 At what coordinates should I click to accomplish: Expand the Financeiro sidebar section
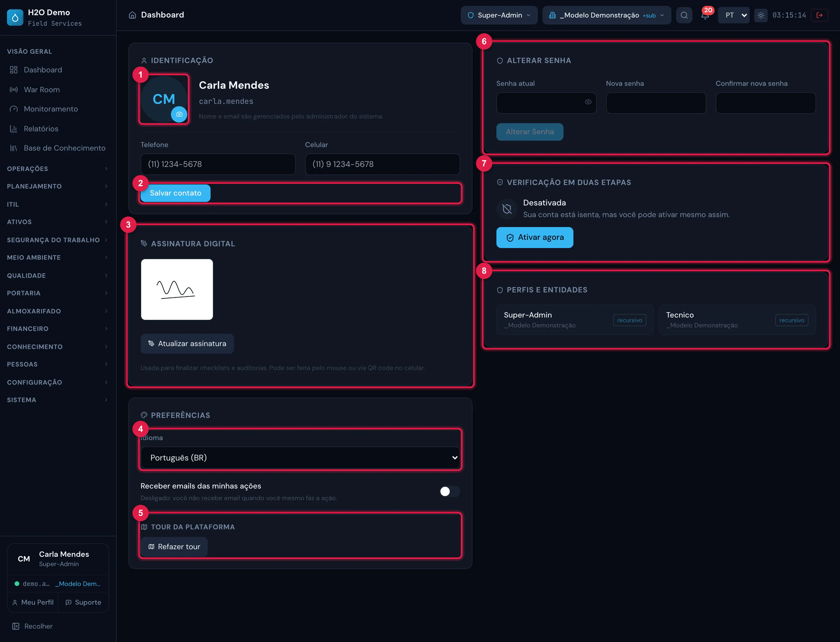(57, 329)
